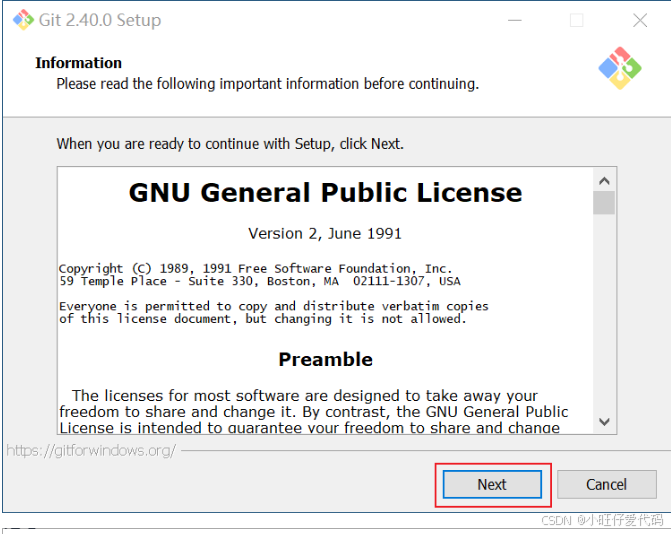671x534 pixels.
Task: Click the 'of this license document' line
Action: coord(263,319)
